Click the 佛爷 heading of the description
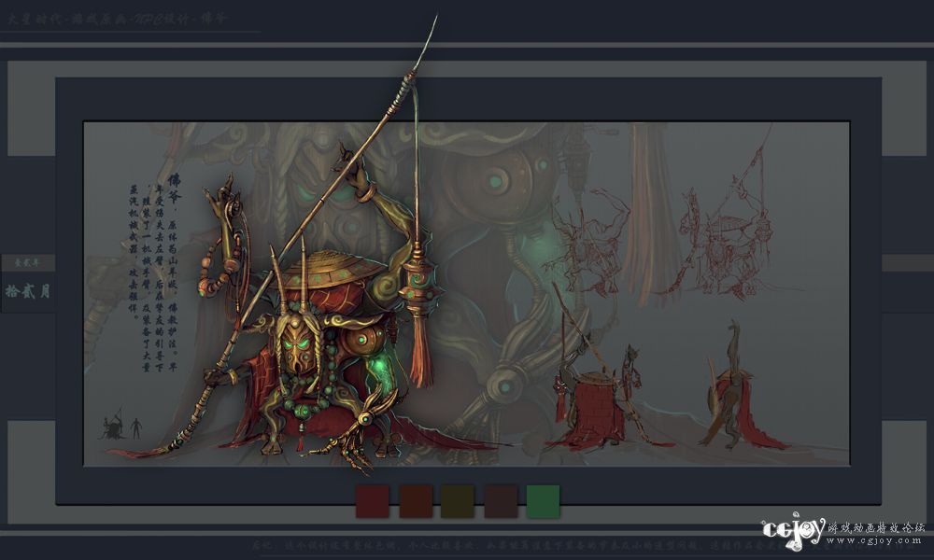The height and width of the screenshot is (560, 934). pos(174,189)
